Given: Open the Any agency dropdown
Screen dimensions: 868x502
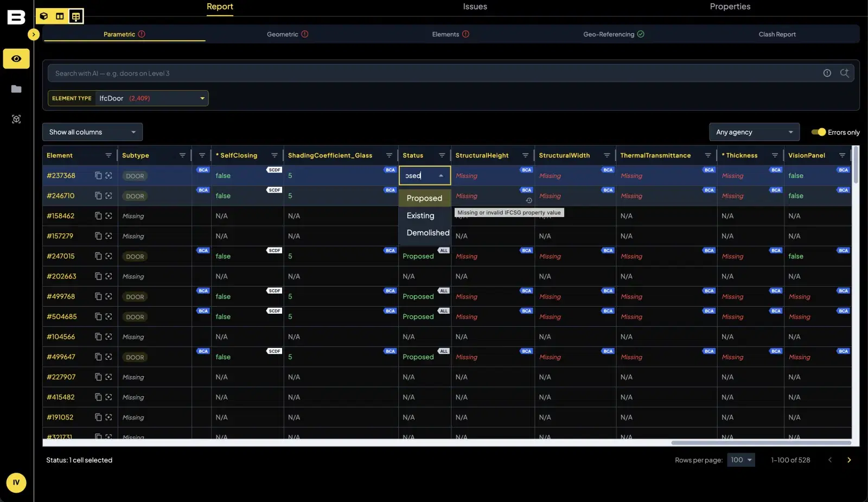Looking at the screenshot, I should [x=754, y=132].
